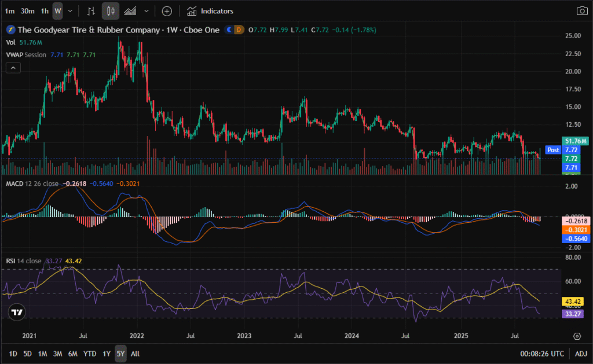The height and width of the screenshot is (364, 593).
Task: Toggle the post-market session moon indicator
Action: coord(229,30)
